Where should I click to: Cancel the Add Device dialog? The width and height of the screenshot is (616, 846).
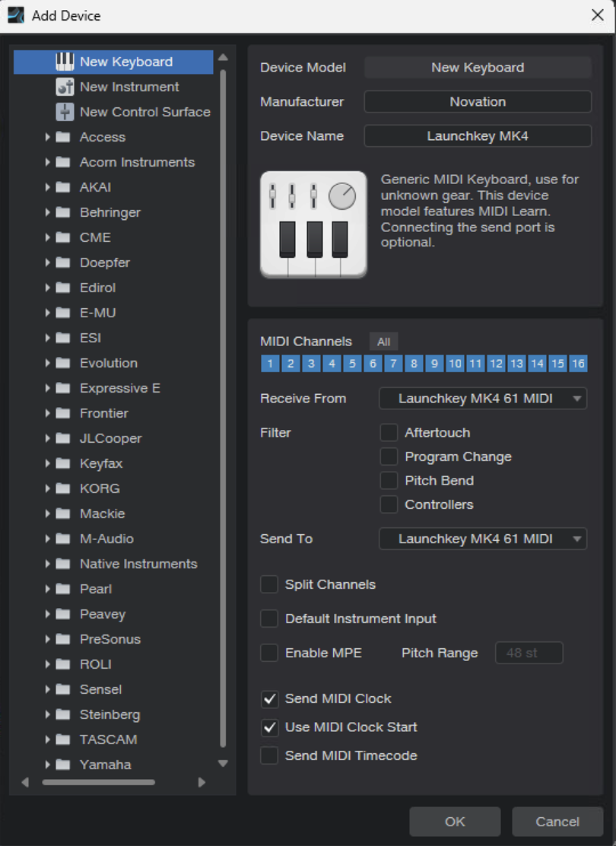point(557,821)
